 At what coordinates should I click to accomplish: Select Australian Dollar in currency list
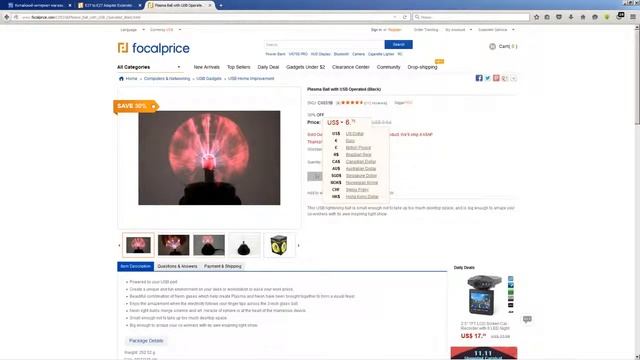click(360, 169)
